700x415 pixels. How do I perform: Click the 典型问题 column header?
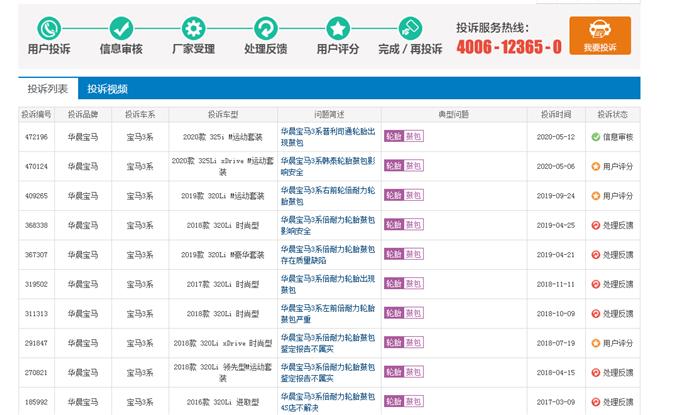(454, 115)
